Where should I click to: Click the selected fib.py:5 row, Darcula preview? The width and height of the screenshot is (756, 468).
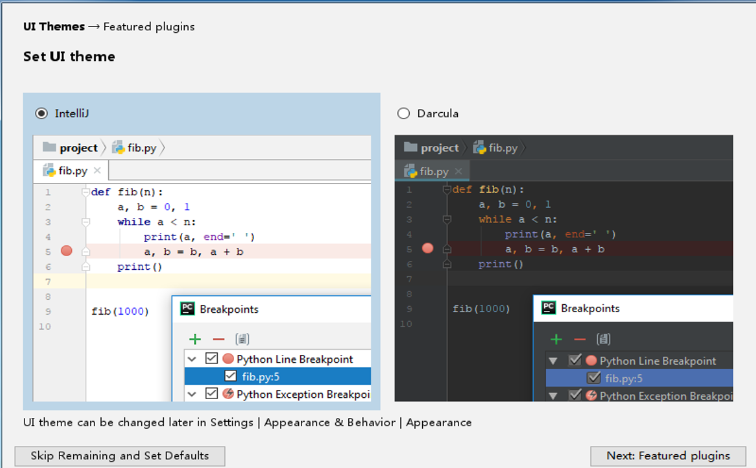[x=639, y=378]
